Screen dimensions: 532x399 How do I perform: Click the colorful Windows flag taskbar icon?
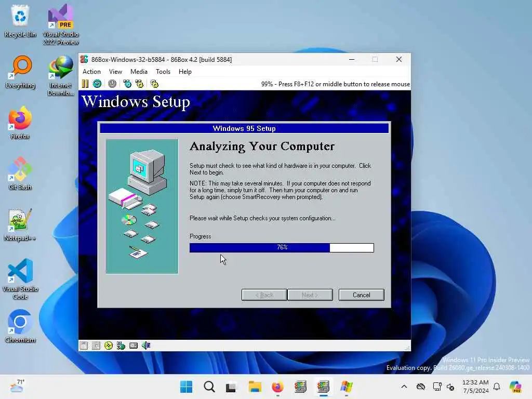[347, 387]
